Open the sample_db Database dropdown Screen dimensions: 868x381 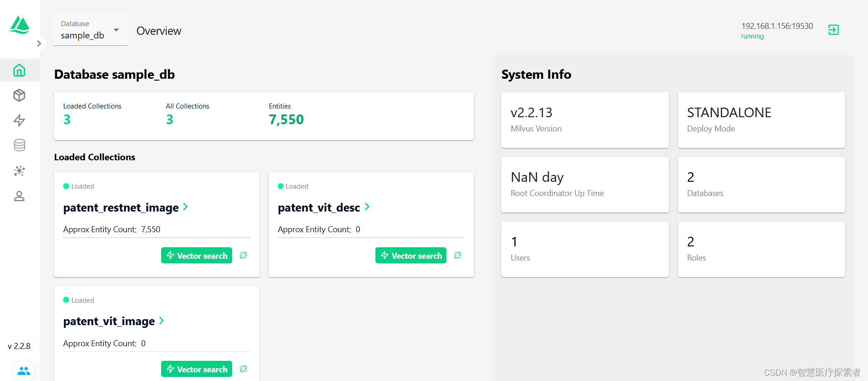tap(91, 30)
